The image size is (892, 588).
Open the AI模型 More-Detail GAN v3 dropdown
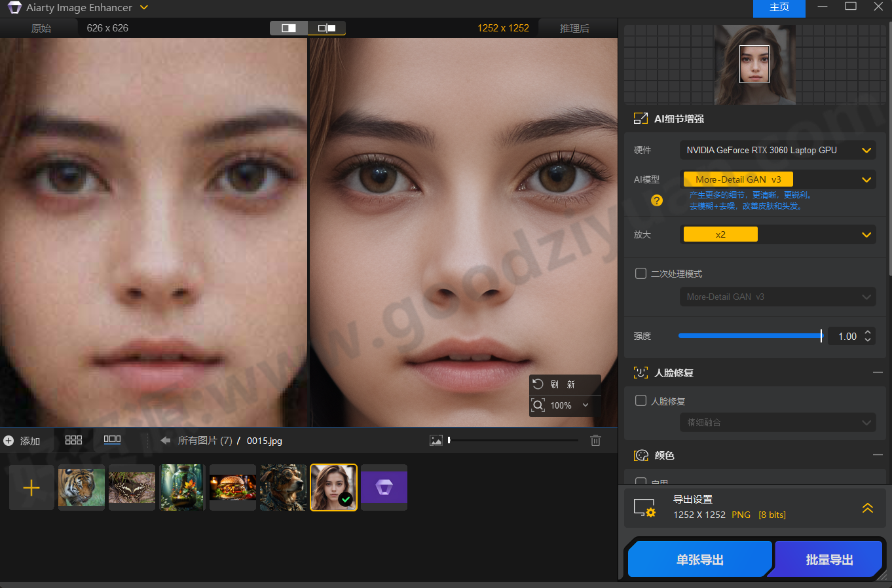pos(778,179)
